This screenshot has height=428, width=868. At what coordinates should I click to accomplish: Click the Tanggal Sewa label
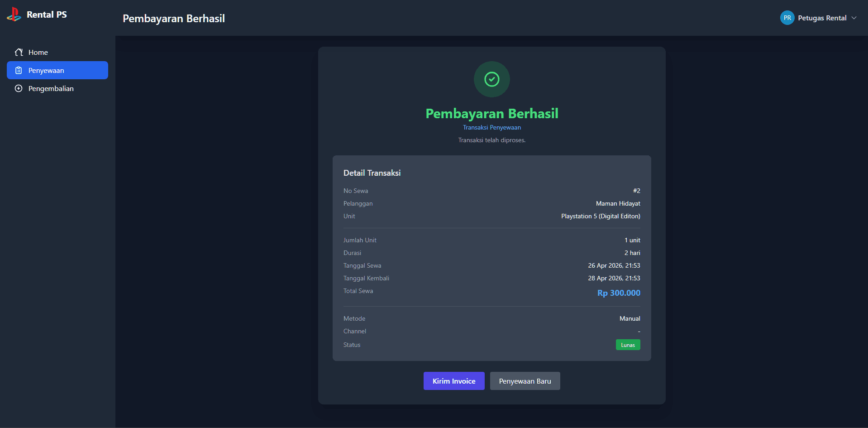click(x=362, y=265)
